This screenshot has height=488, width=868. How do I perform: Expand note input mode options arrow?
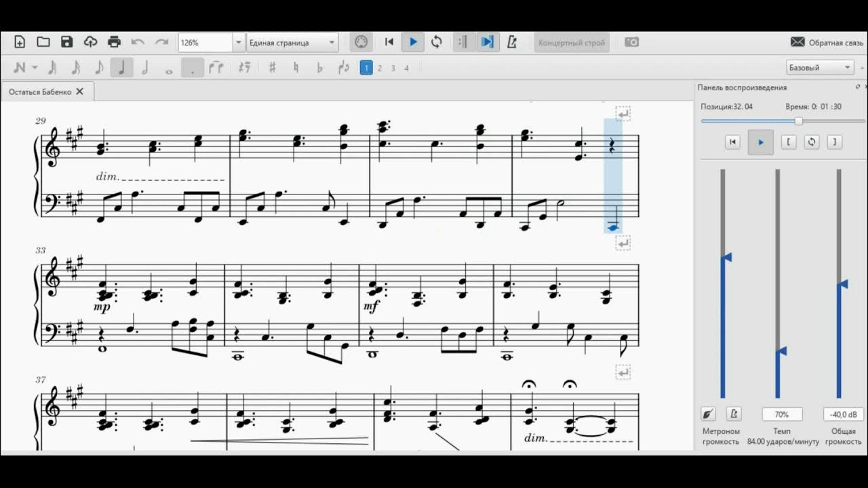35,68
